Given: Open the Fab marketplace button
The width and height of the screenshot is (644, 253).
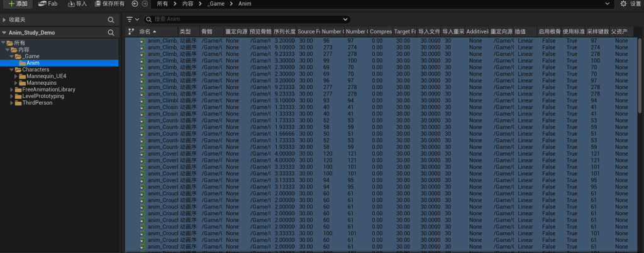Looking at the screenshot, I should tap(47, 4).
